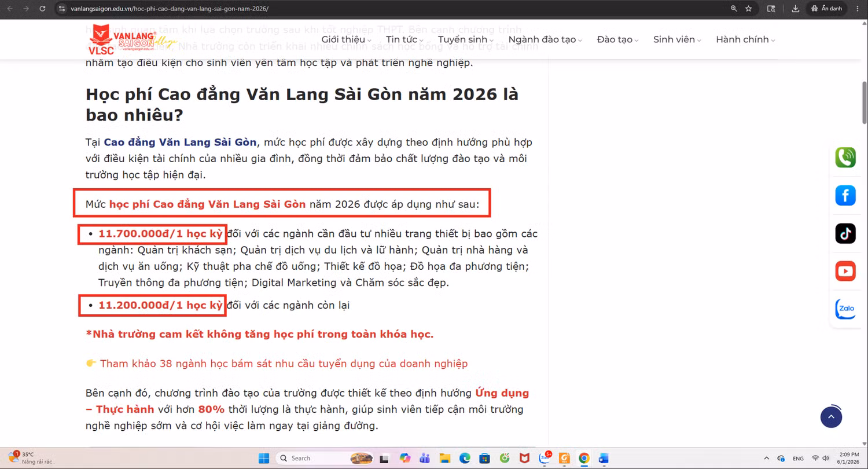Expand the Đào tạo dropdown arrow
This screenshot has width=868, height=469.
tap(637, 41)
